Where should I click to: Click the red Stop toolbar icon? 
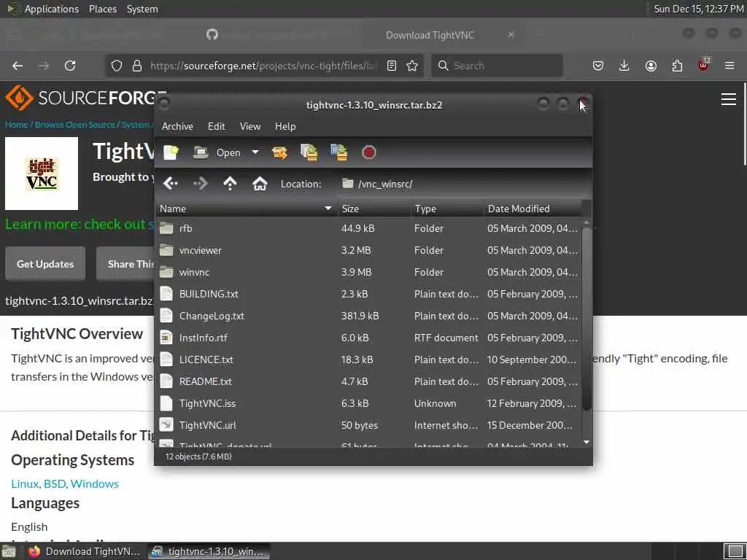(x=368, y=152)
